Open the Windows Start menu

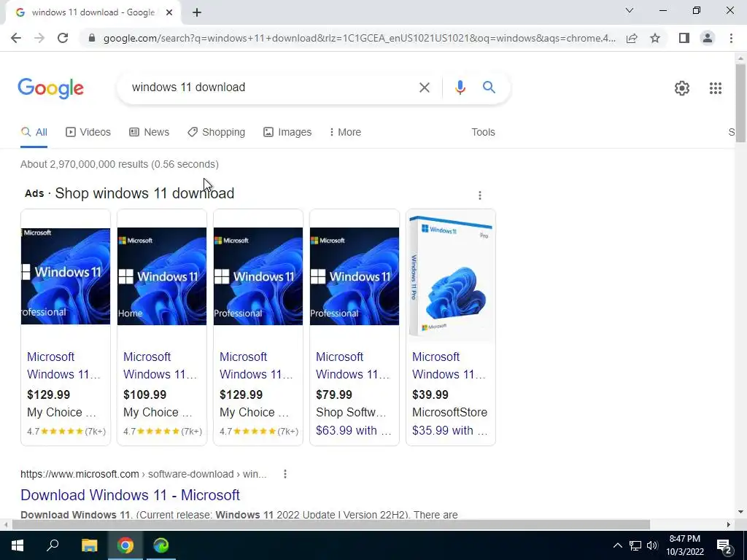pos(18,545)
